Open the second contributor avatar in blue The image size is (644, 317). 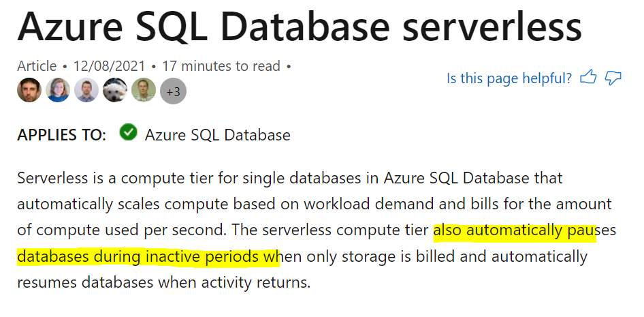[x=58, y=91]
